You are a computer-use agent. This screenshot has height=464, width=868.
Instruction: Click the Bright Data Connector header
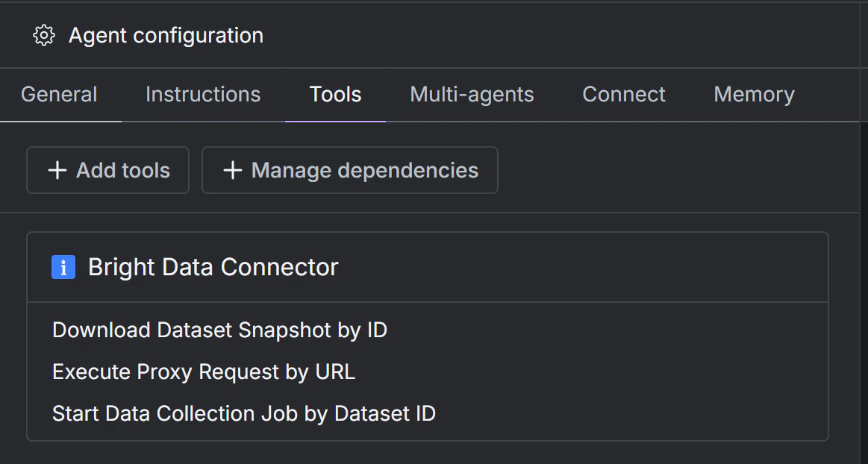pos(213,267)
